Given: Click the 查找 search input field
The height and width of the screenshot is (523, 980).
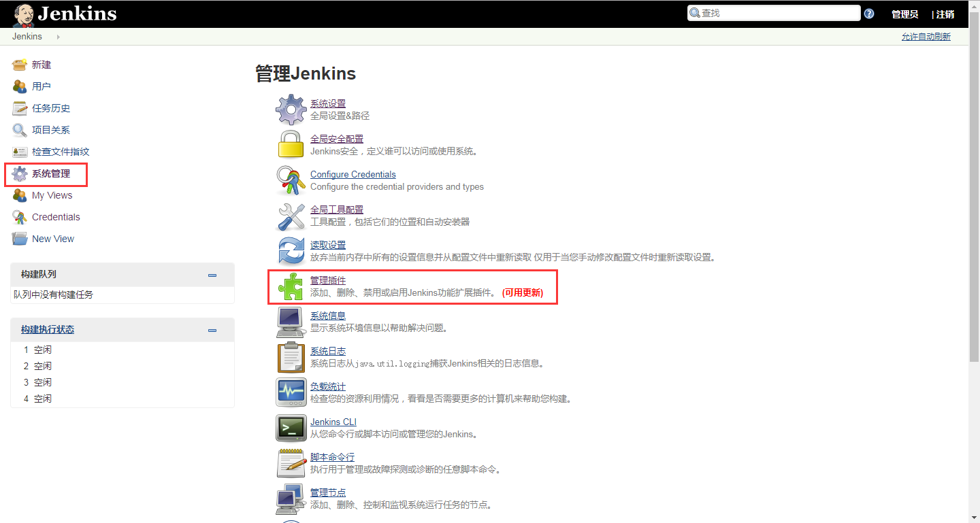Looking at the screenshot, I should pyautogui.click(x=774, y=13).
